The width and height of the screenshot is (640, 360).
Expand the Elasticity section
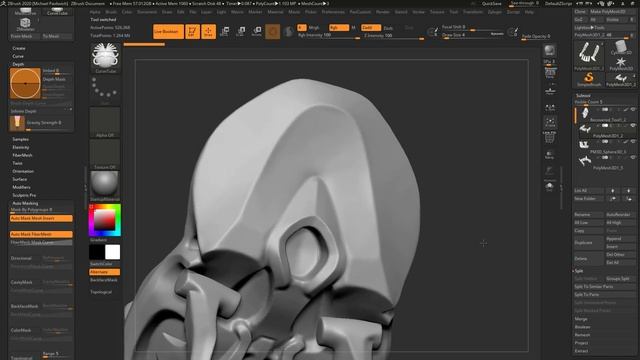pyautogui.click(x=21, y=147)
